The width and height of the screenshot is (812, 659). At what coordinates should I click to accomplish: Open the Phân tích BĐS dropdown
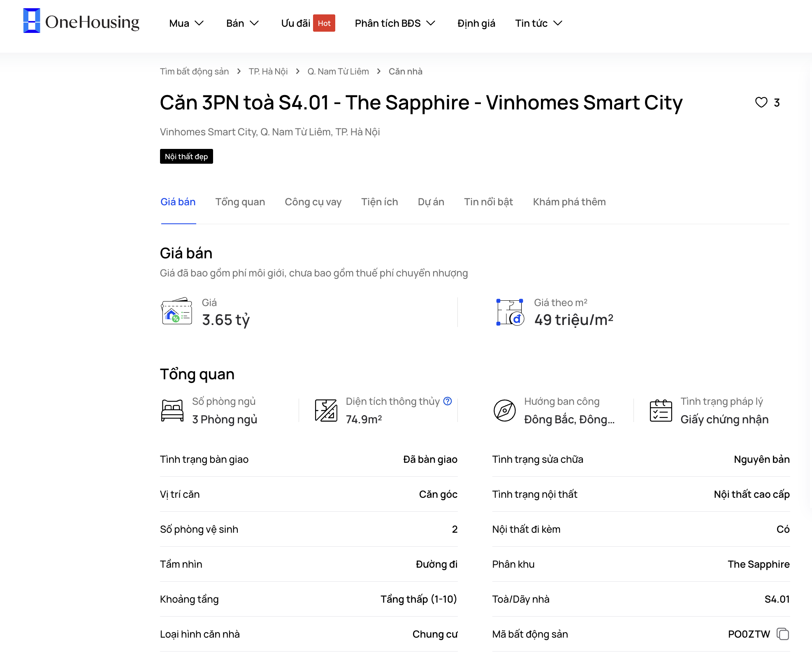click(395, 23)
